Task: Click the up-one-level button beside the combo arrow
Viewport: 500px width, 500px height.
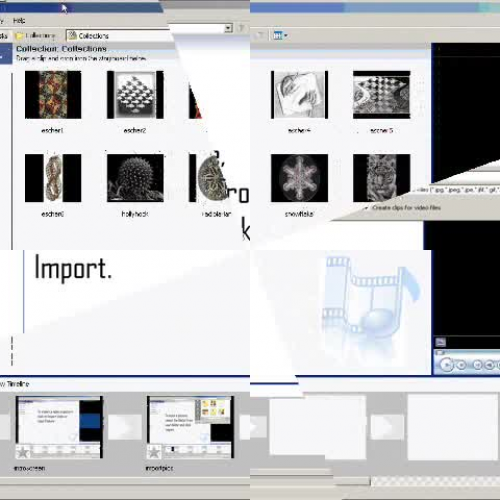Action: (242, 28)
